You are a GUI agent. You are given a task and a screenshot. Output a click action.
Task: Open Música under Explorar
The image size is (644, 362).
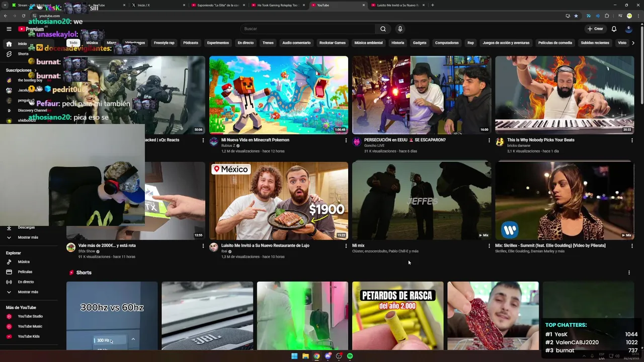24,261
